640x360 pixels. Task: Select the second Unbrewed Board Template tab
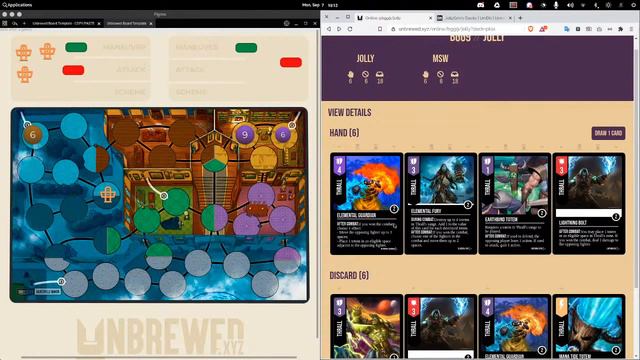click(127, 23)
